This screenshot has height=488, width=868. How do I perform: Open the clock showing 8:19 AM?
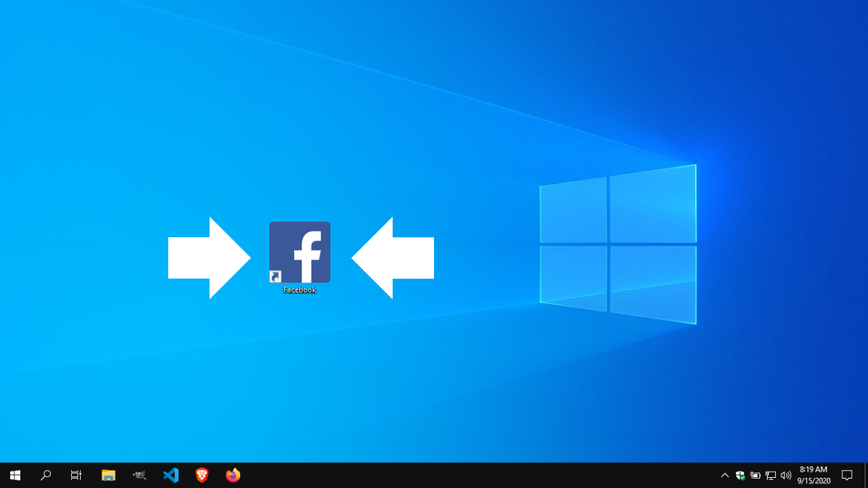(x=814, y=475)
